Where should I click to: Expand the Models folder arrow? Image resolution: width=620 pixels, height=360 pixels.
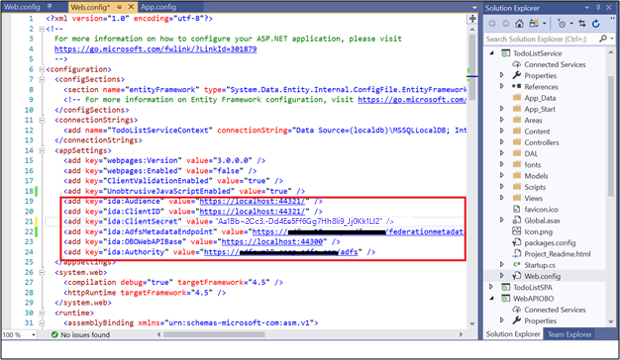[x=502, y=175]
